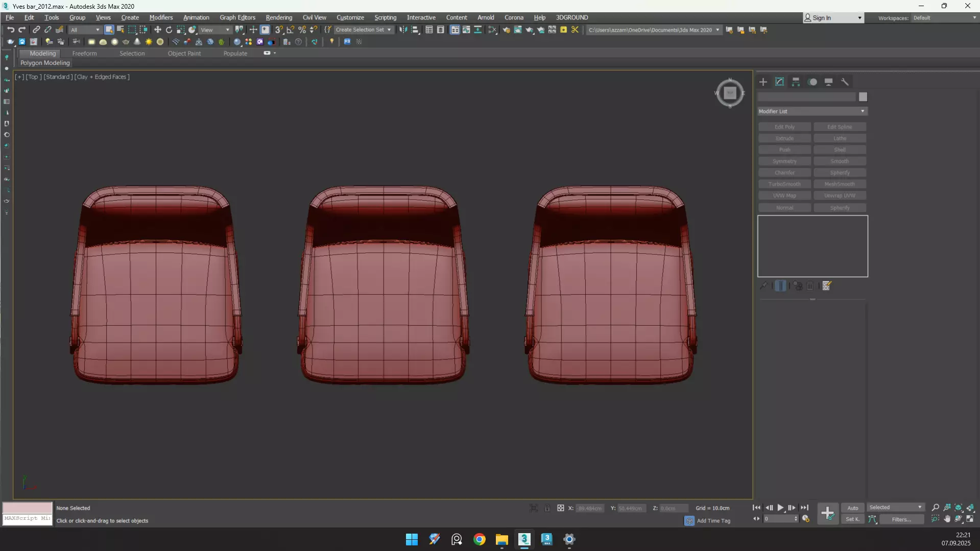This screenshot has height=551, width=980.
Task: Open the Utilities wrench panel tab
Action: (845, 82)
